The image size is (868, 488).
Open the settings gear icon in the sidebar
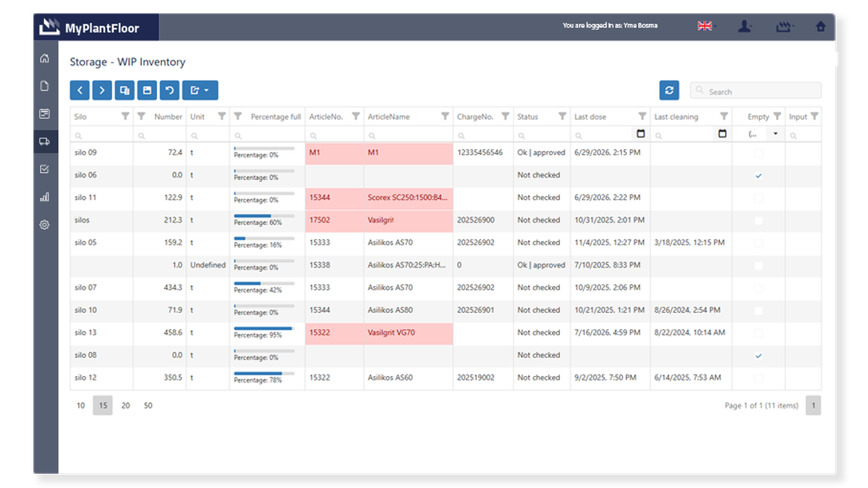(x=45, y=225)
